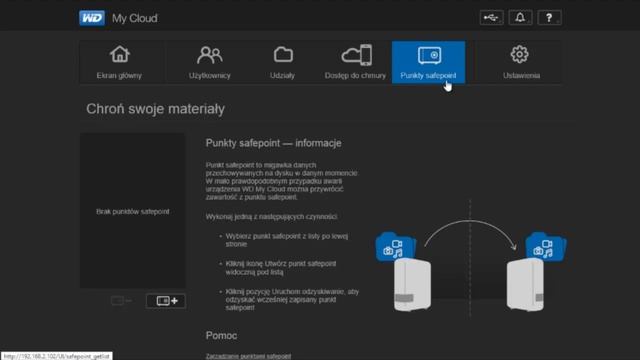Viewport: 640px width, 360px height.
Task: Click the left NAS device illustration
Action: 412,284
